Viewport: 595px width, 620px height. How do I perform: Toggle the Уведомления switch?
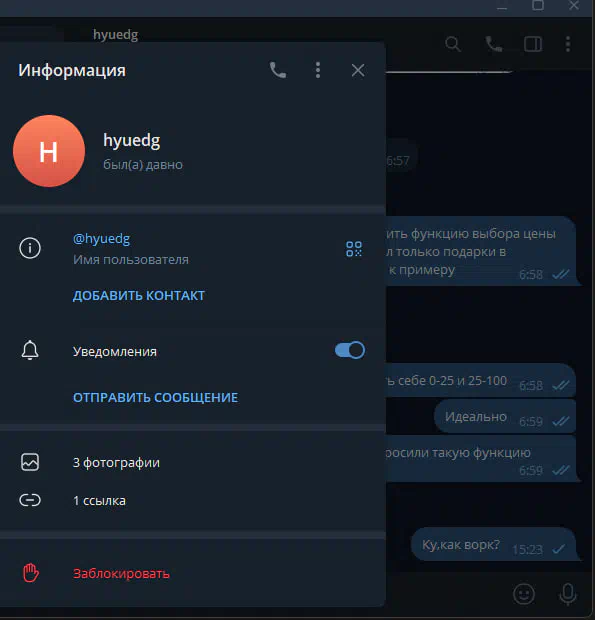coord(349,350)
